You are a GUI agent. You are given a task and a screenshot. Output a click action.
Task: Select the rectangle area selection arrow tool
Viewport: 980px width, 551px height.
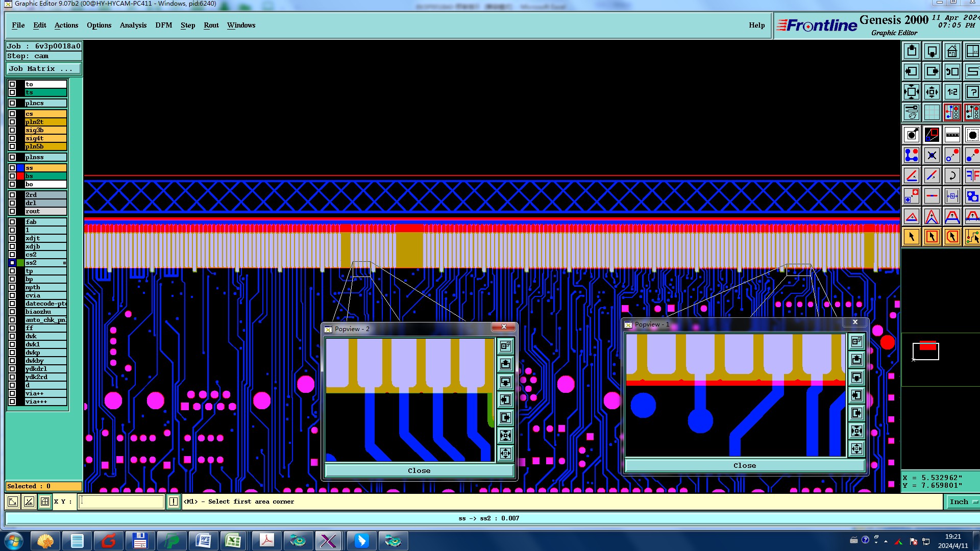(x=932, y=237)
